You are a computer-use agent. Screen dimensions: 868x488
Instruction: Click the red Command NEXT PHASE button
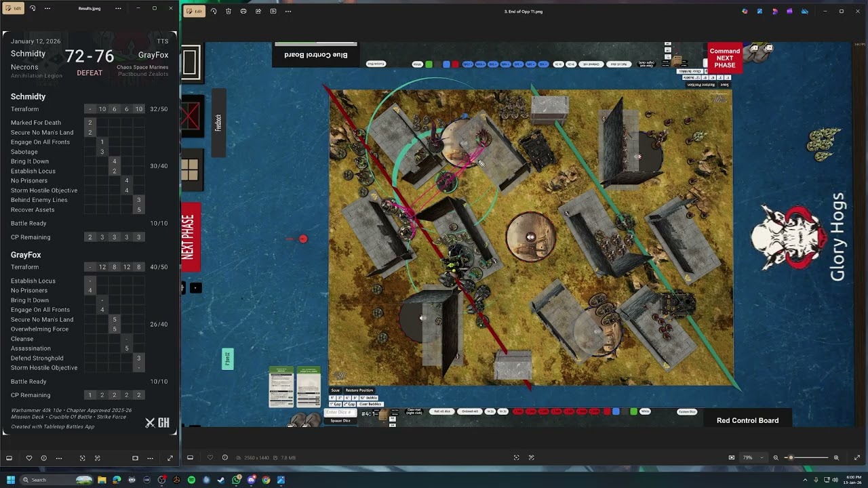coord(724,58)
